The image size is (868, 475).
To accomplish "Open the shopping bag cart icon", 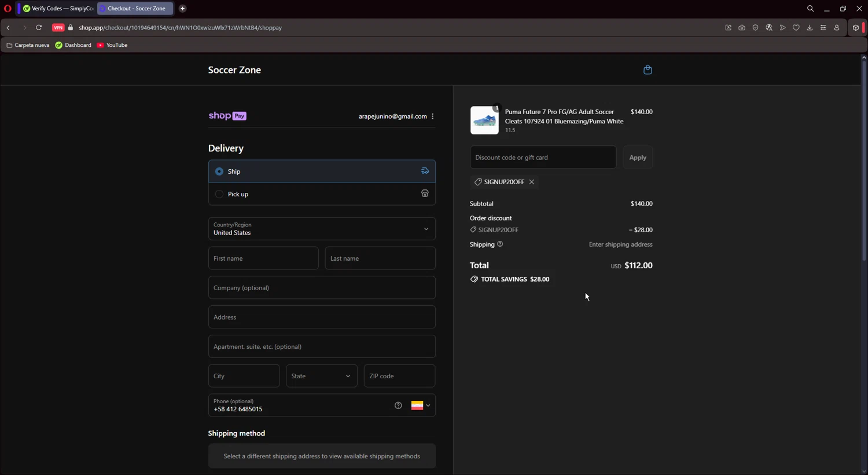I will pyautogui.click(x=648, y=70).
